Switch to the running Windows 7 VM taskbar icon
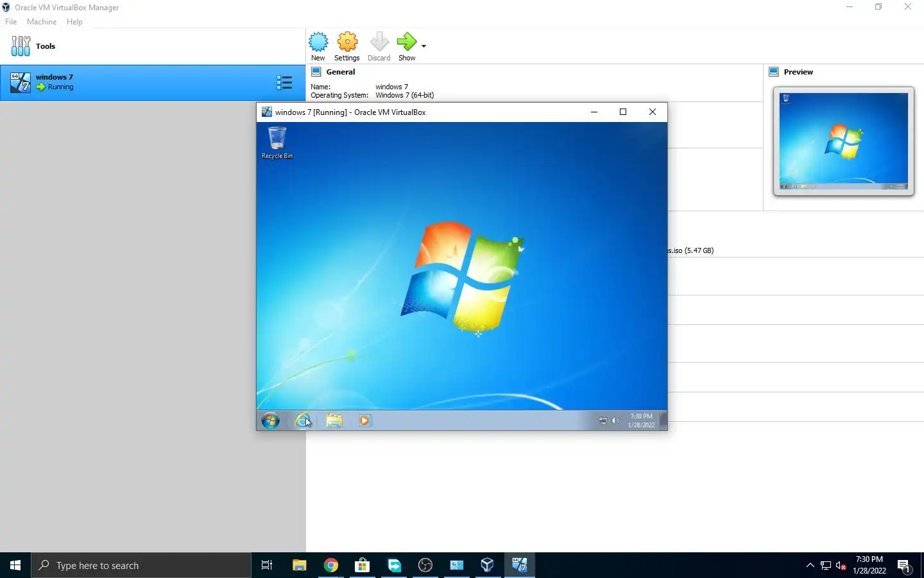The height and width of the screenshot is (578, 924). [519, 565]
